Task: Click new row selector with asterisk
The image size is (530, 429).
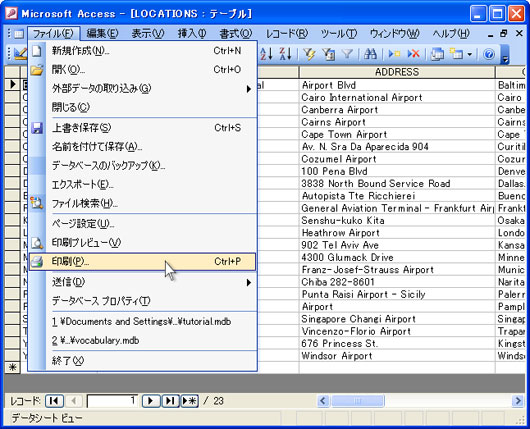Action: [x=12, y=367]
